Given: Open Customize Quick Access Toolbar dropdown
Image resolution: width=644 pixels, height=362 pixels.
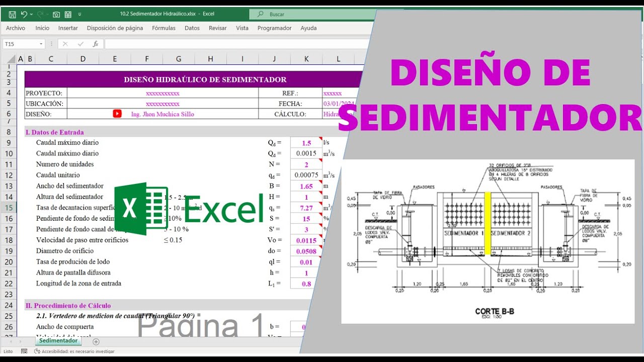Looking at the screenshot, I should [79, 15].
